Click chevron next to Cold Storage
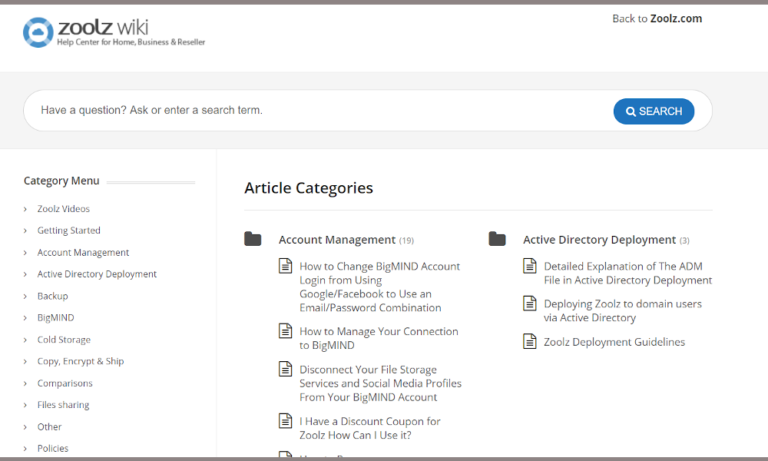768x461 pixels. tap(25, 340)
